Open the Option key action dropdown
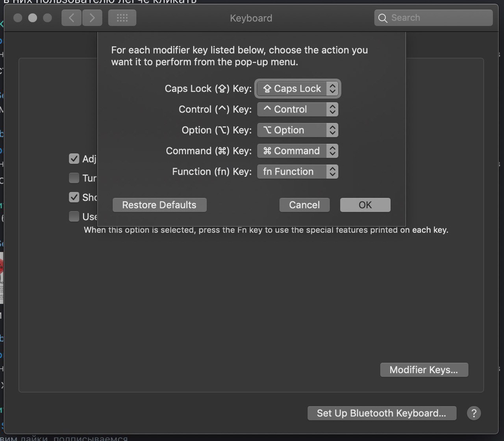 click(x=298, y=130)
